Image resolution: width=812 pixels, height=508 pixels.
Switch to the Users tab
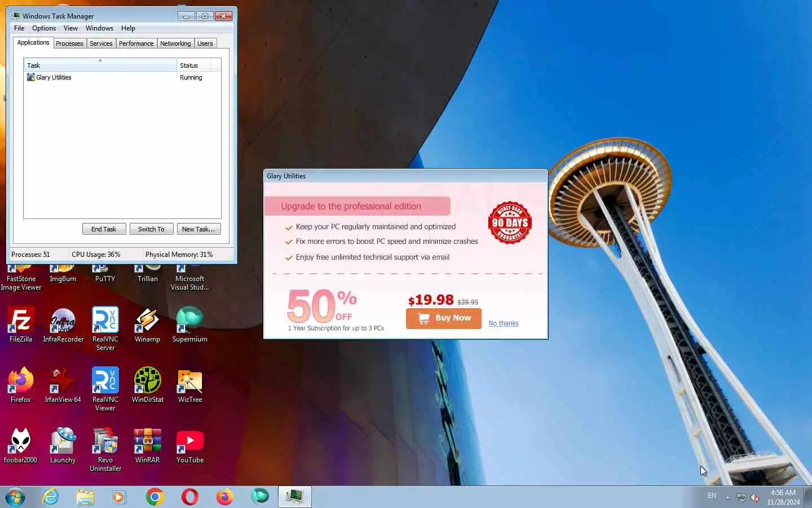click(205, 43)
